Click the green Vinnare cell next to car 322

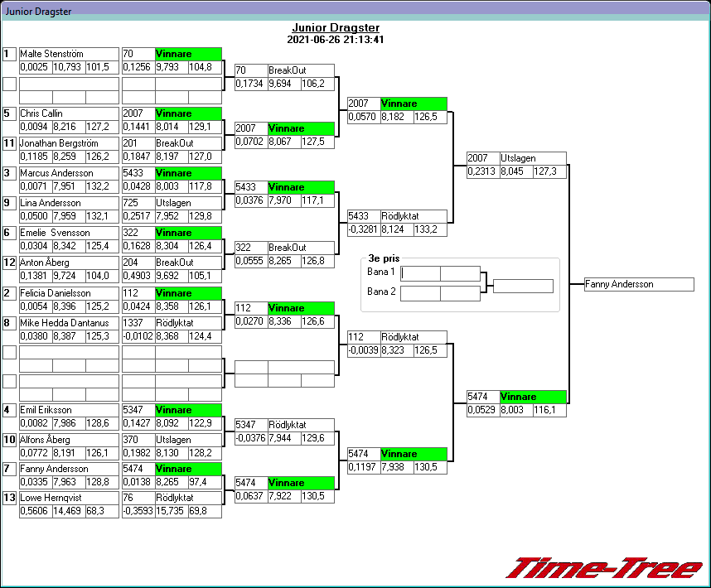[x=188, y=234]
